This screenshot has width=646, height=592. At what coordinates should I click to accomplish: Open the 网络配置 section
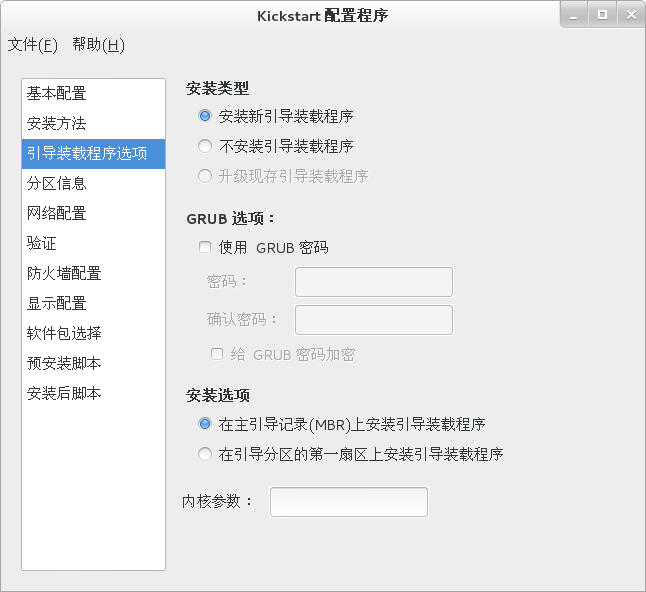click(94, 214)
